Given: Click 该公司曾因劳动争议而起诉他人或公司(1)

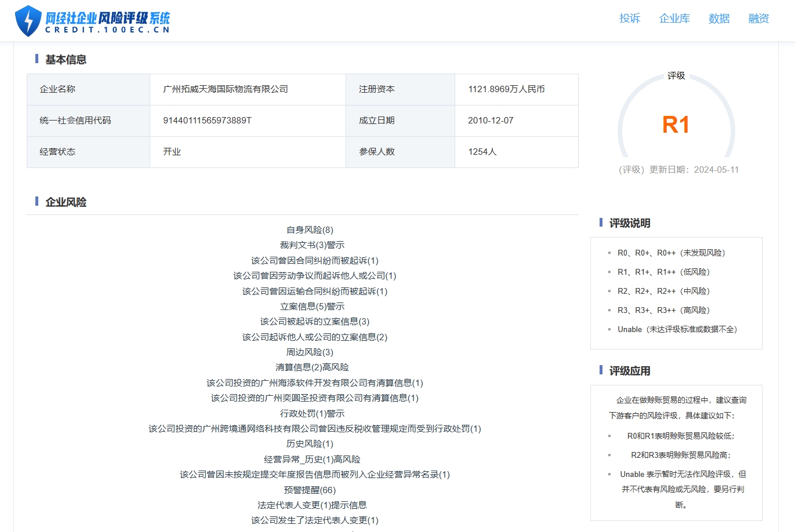Looking at the screenshot, I should pos(314,276).
